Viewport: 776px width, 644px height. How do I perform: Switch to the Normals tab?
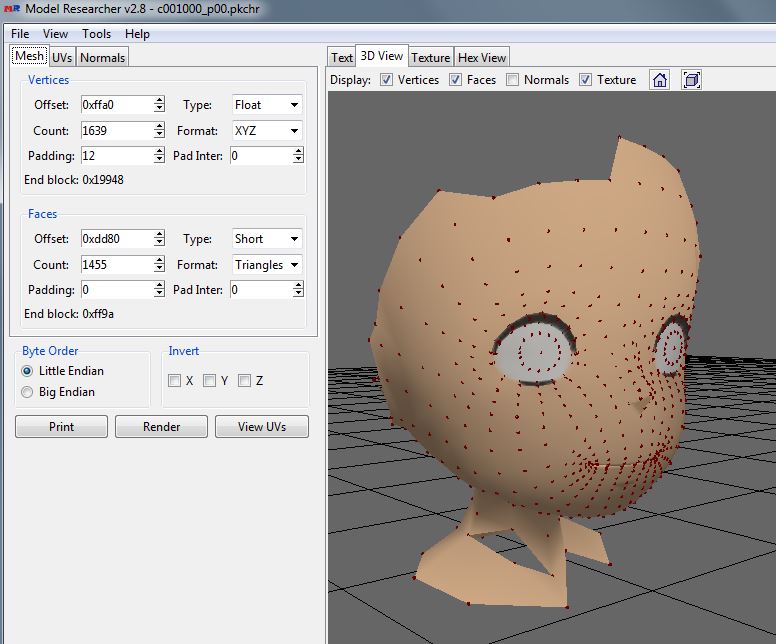point(102,57)
